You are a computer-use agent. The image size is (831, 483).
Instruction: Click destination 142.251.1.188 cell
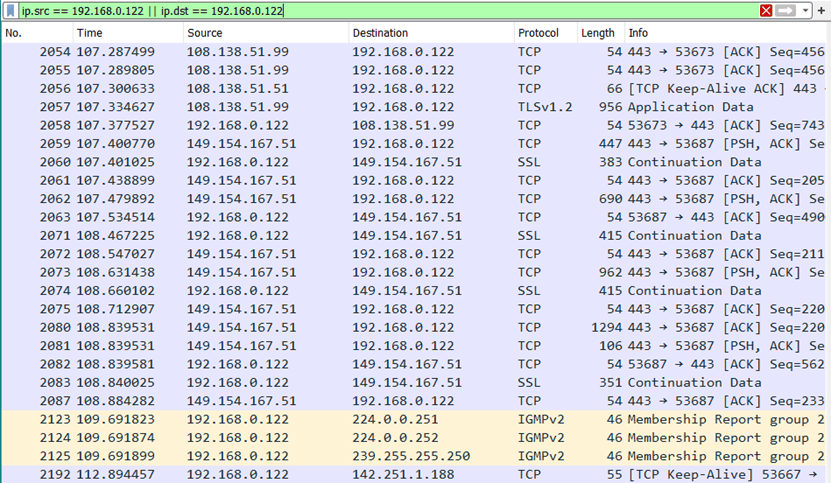point(403,475)
